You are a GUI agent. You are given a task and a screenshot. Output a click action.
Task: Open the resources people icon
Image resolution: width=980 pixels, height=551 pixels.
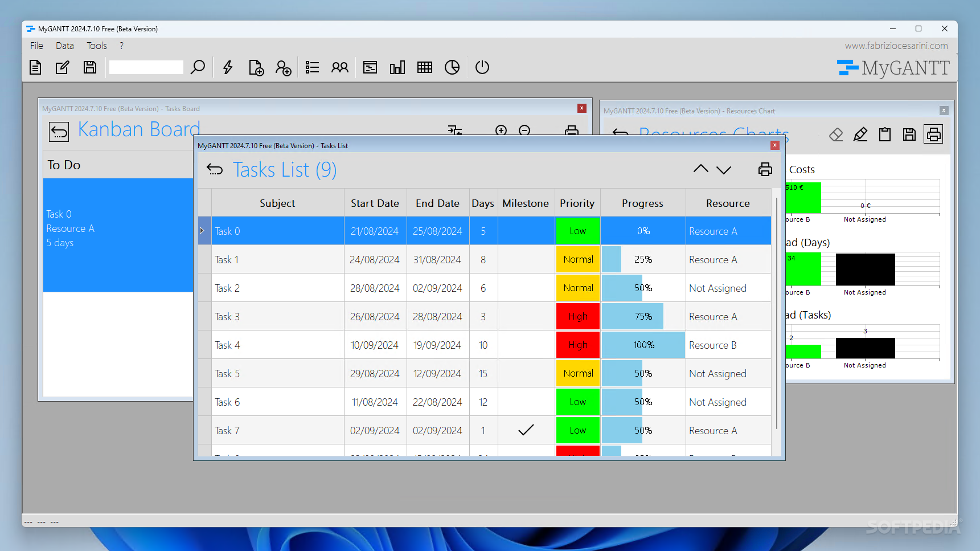click(340, 67)
